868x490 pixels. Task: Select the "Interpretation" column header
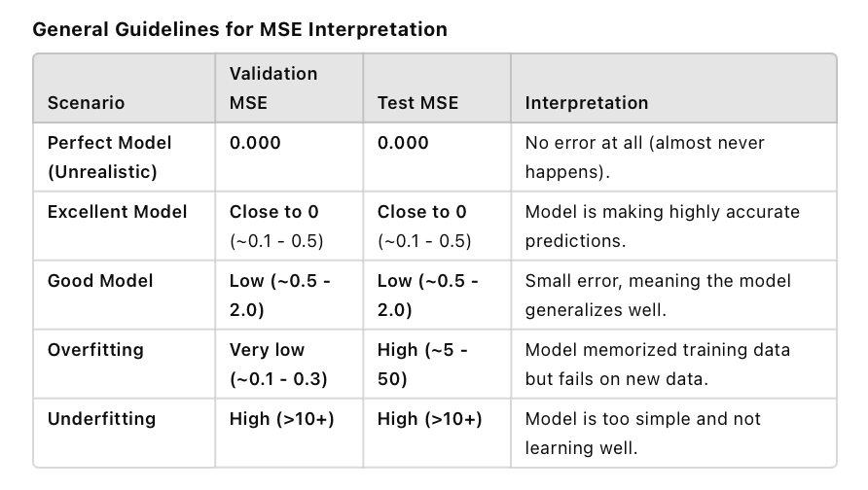point(587,102)
